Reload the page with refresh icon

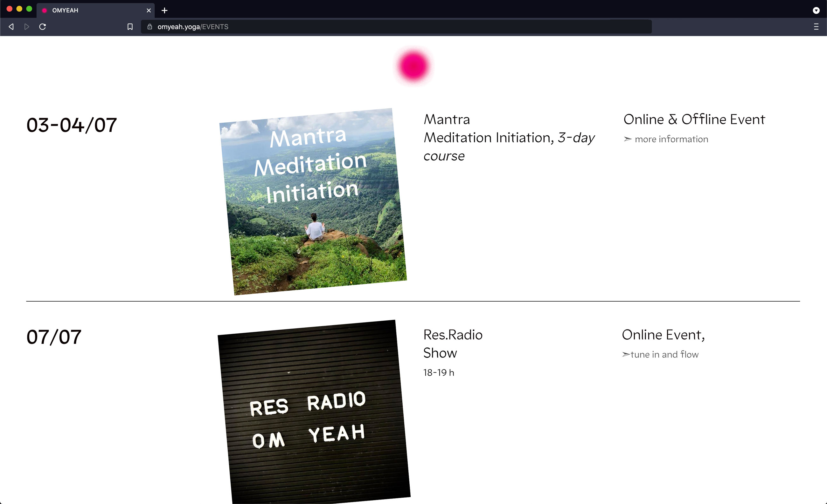[x=43, y=27]
